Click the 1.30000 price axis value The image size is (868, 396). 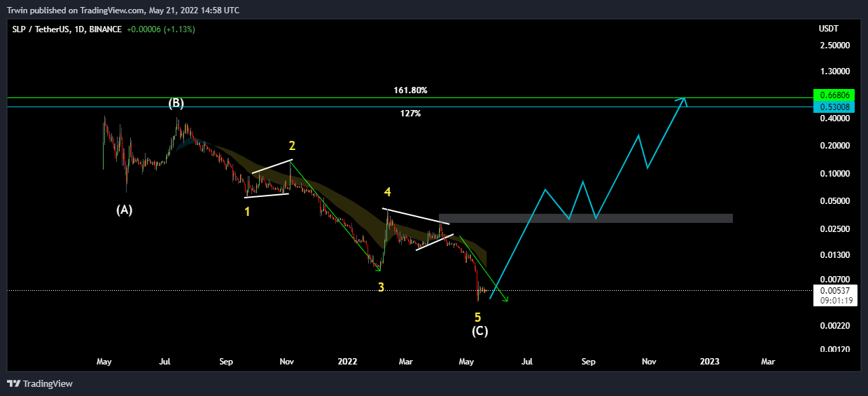click(x=834, y=71)
